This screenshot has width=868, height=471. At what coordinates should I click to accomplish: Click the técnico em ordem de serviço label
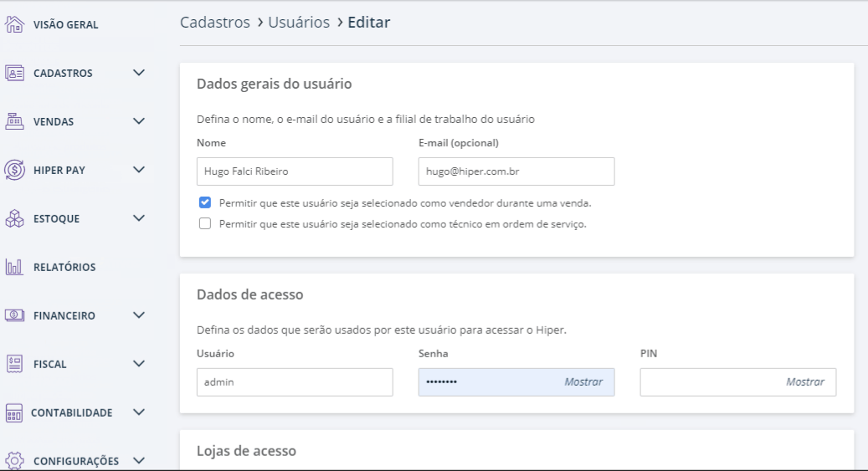[403, 224]
